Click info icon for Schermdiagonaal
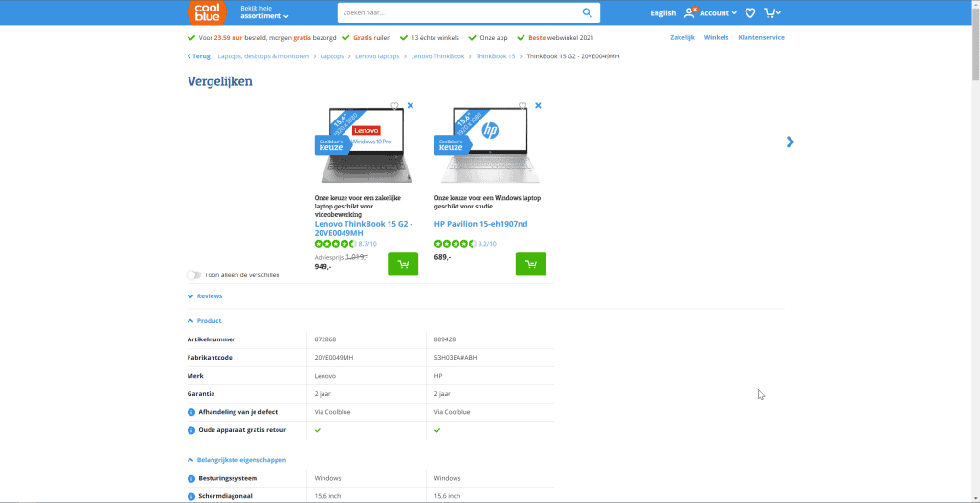 (191, 496)
